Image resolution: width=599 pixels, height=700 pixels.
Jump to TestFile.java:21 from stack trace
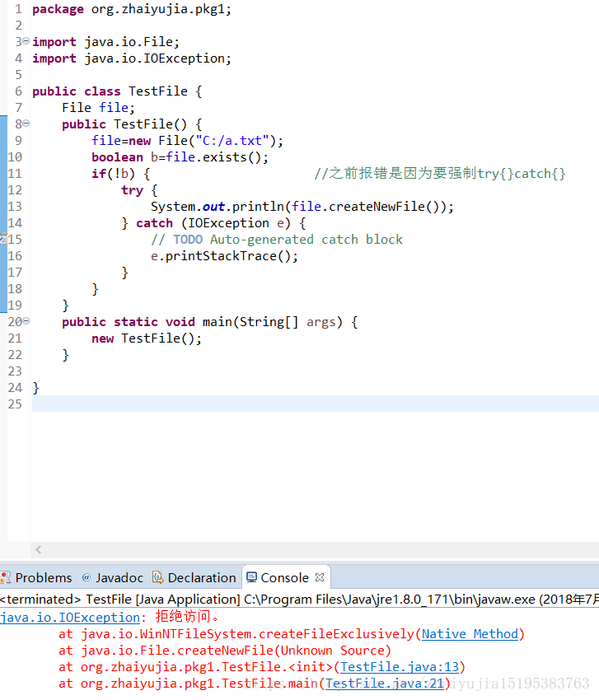click(x=385, y=684)
